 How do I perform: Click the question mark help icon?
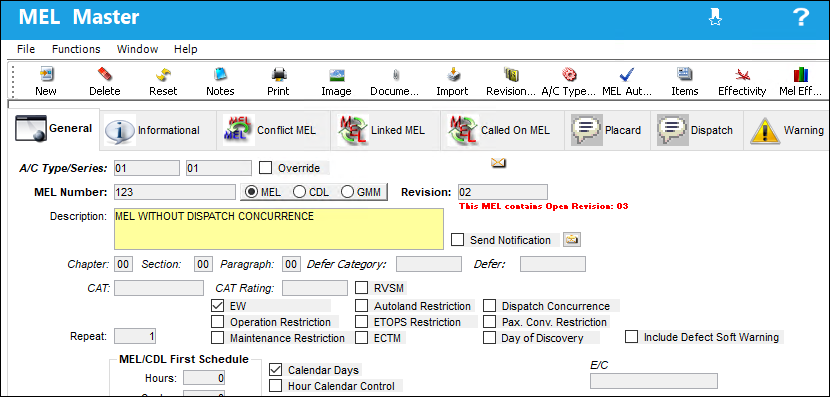[802, 17]
